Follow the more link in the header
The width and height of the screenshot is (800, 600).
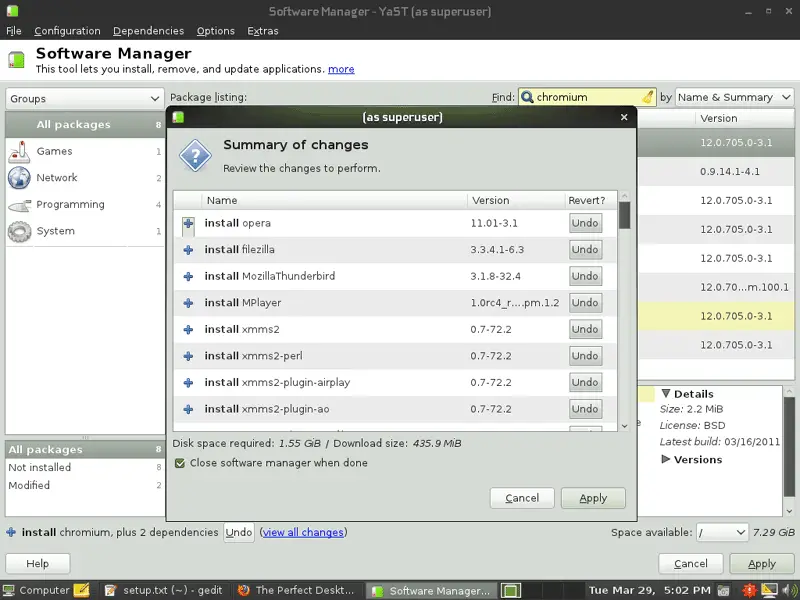(341, 69)
